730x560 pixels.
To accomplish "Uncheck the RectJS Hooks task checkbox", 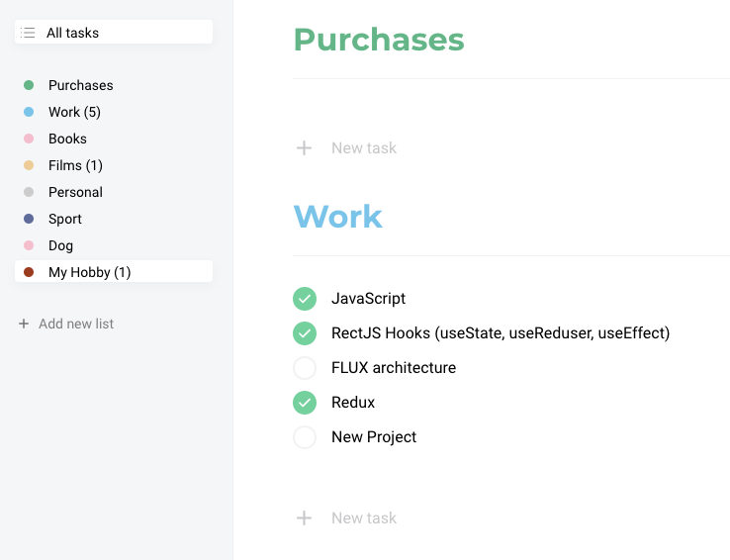I will click(x=305, y=333).
